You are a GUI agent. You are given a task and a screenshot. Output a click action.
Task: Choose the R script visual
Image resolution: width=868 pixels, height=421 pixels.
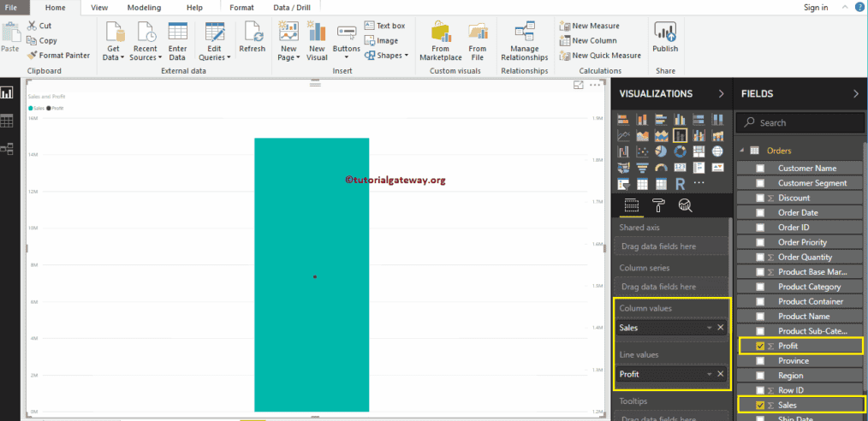tap(680, 184)
